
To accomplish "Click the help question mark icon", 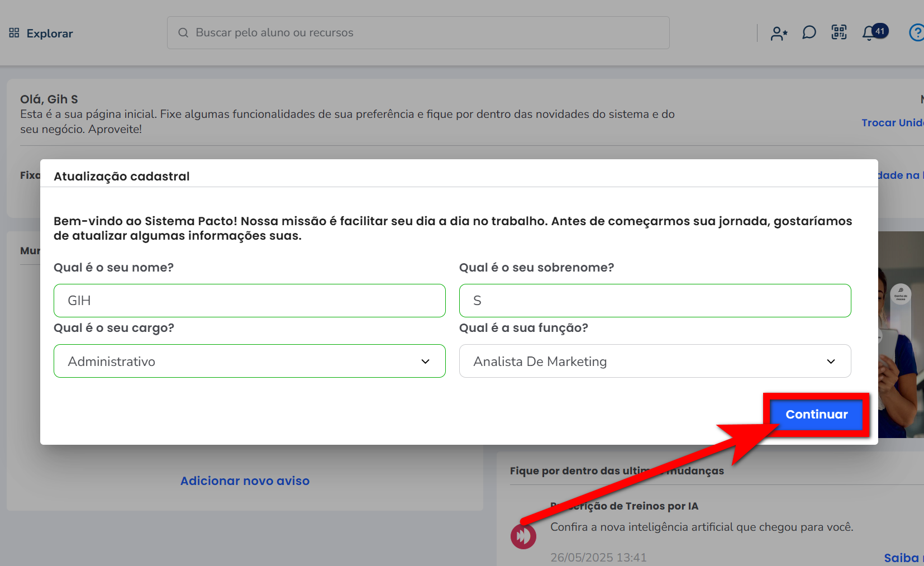I will tap(916, 33).
